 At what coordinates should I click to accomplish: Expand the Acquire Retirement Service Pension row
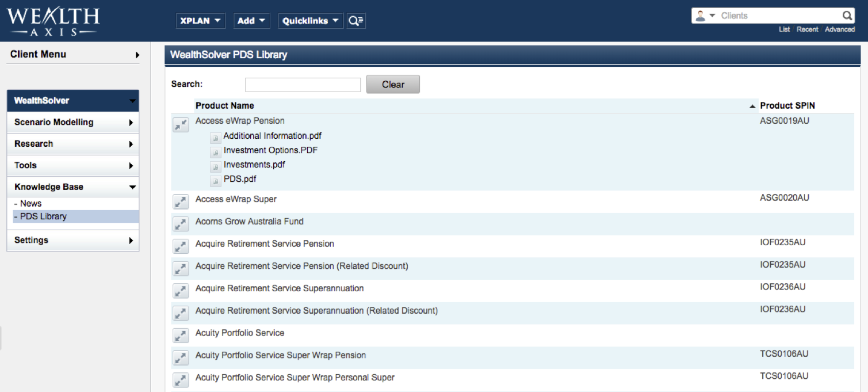(181, 247)
